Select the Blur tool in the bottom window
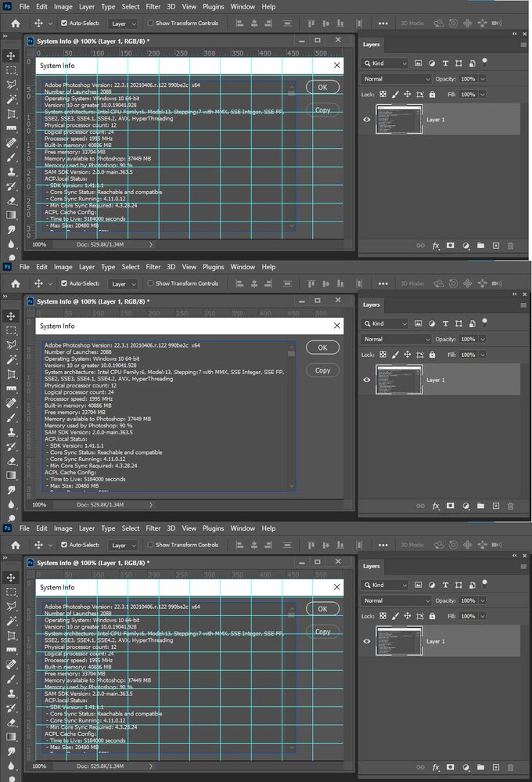 tap(11, 766)
